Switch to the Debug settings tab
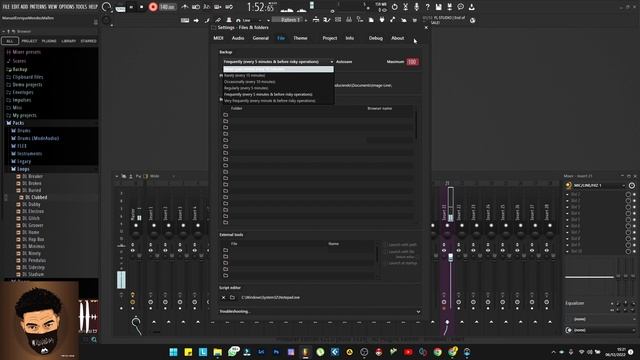640x360 pixels. tap(376, 38)
